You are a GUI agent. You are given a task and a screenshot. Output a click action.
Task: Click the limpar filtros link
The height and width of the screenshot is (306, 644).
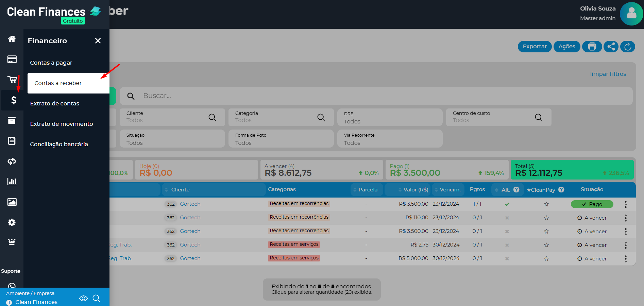[608, 74]
